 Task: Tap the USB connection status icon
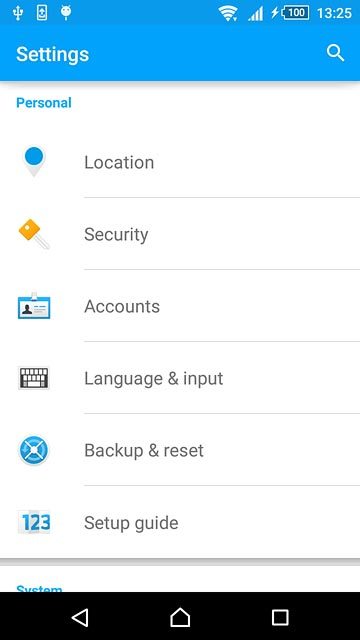click(17, 13)
